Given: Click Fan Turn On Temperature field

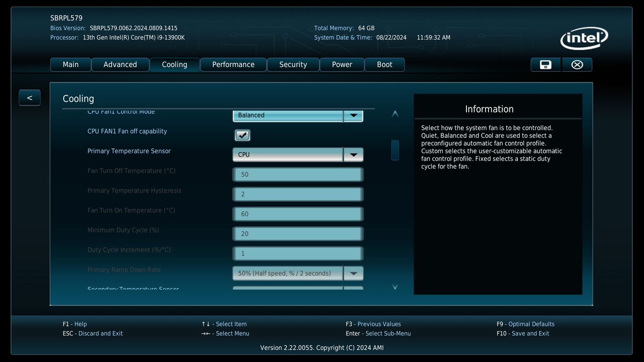Looking at the screenshot, I should tap(298, 214).
